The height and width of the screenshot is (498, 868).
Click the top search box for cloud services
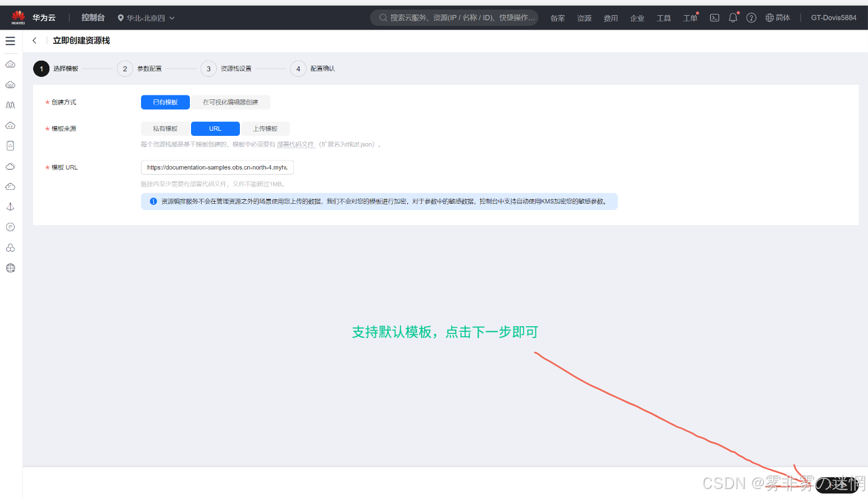coord(454,18)
